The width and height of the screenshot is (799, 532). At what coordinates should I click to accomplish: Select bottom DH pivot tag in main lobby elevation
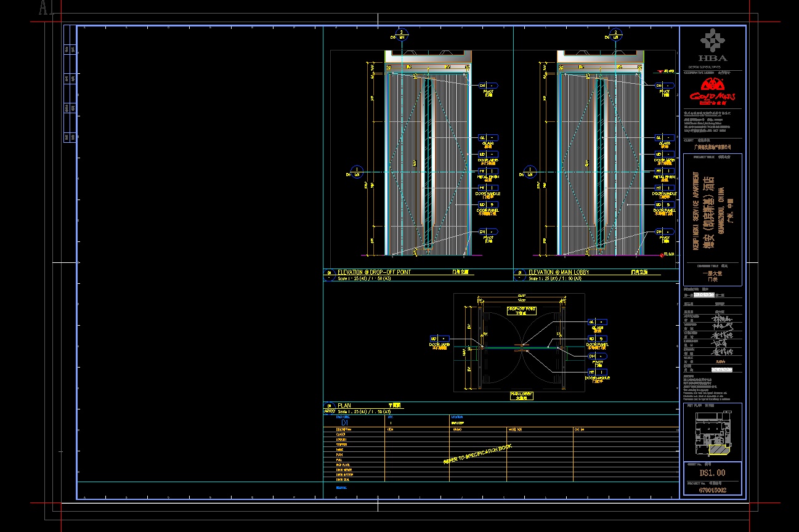[x=666, y=232]
